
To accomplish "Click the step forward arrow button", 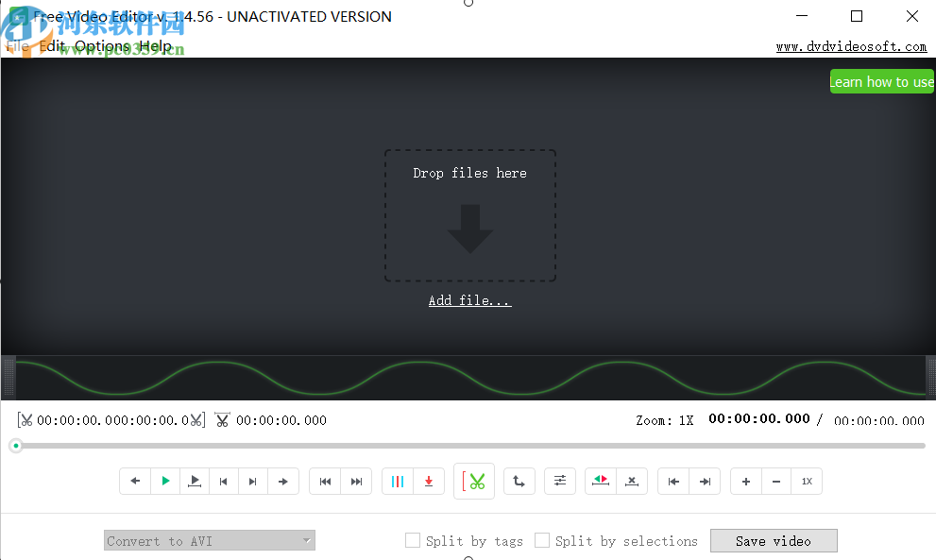I will click(x=283, y=482).
